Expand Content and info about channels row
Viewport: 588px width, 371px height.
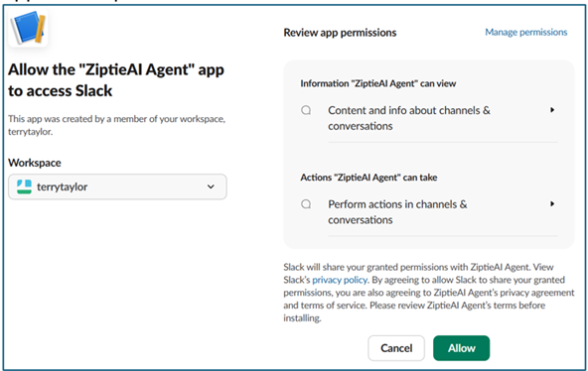click(x=429, y=118)
